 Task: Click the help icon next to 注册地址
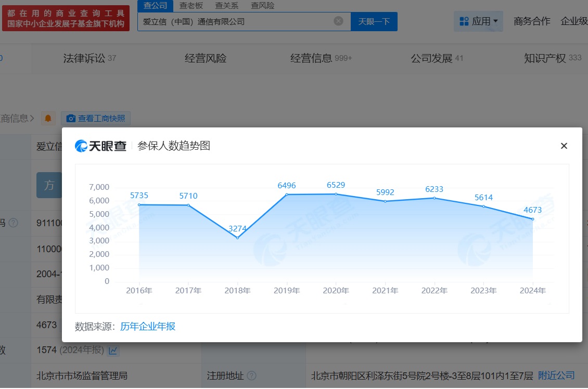[252, 375]
